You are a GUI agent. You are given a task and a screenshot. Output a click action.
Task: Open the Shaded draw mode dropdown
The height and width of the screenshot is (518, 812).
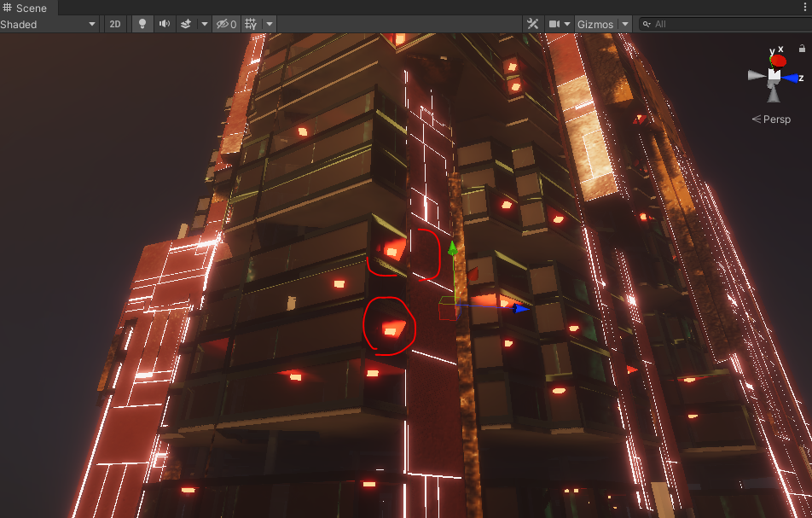pyautogui.click(x=49, y=24)
